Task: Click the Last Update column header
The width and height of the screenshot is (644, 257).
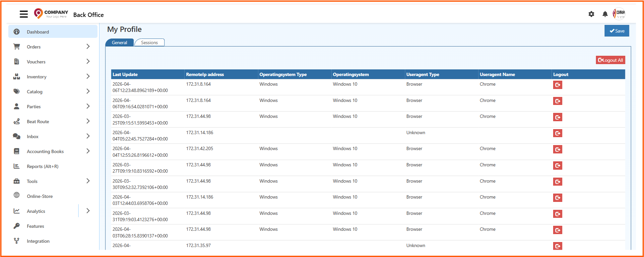Action: tap(125, 74)
